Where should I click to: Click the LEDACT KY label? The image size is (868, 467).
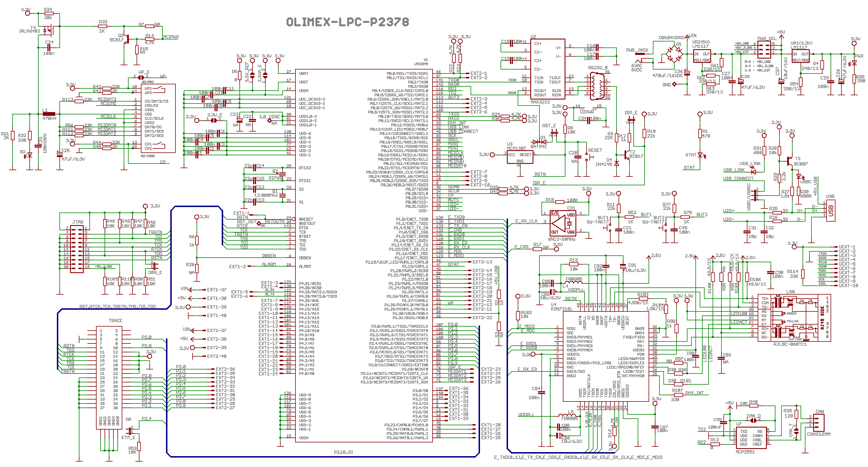point(742,322)
